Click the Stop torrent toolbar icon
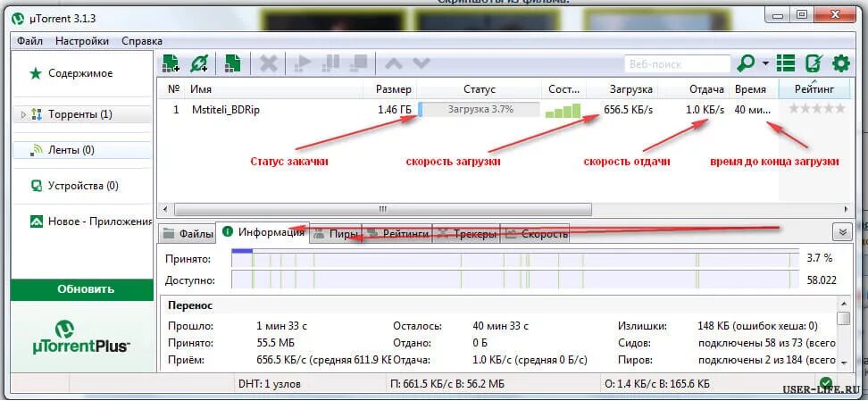Screen dimensions: 868x401 coord(359,63)
